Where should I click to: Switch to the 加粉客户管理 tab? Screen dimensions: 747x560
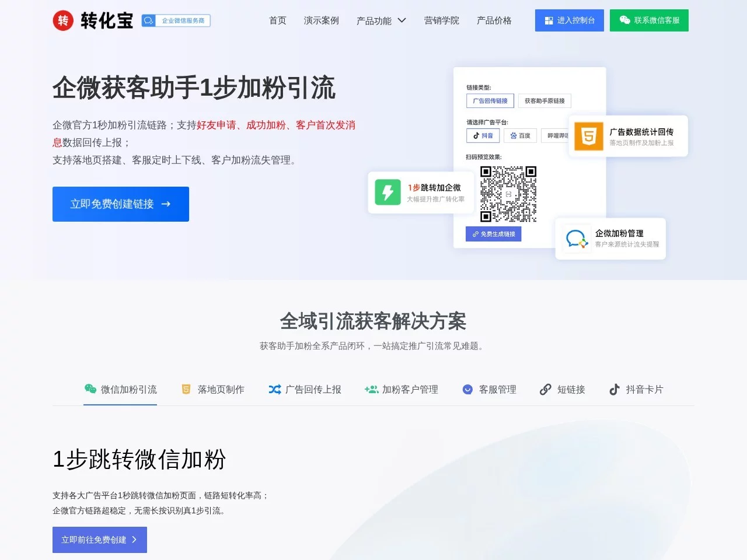(x=402, y=389)
